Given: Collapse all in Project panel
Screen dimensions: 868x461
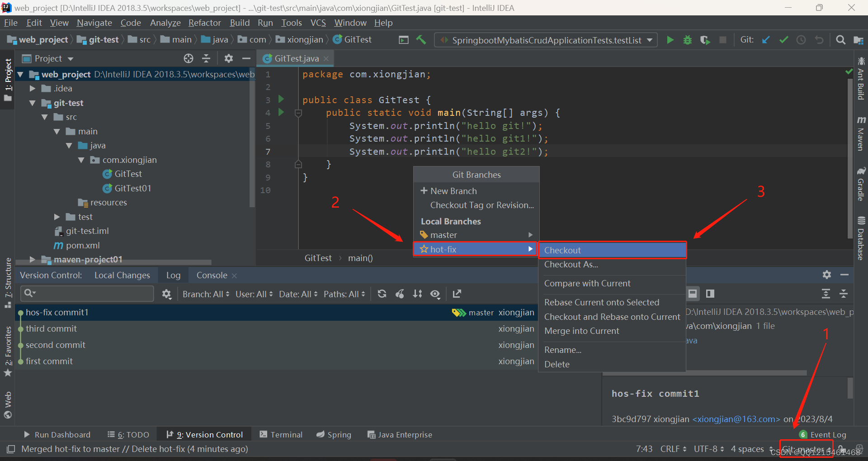Looking at the screenshot, I should (x=206, y=58).
